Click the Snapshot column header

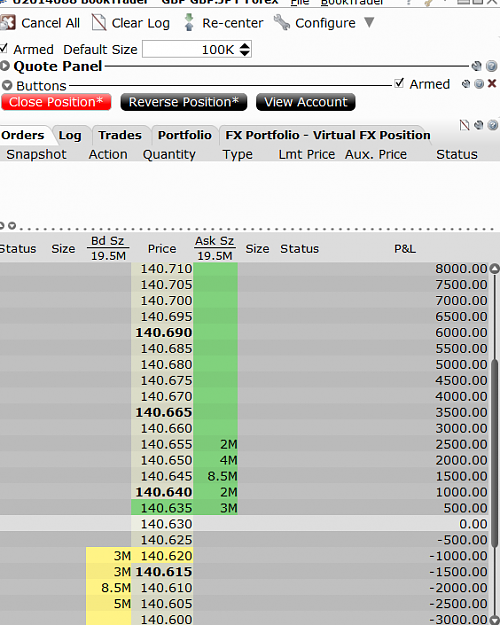tap(36, 154)
